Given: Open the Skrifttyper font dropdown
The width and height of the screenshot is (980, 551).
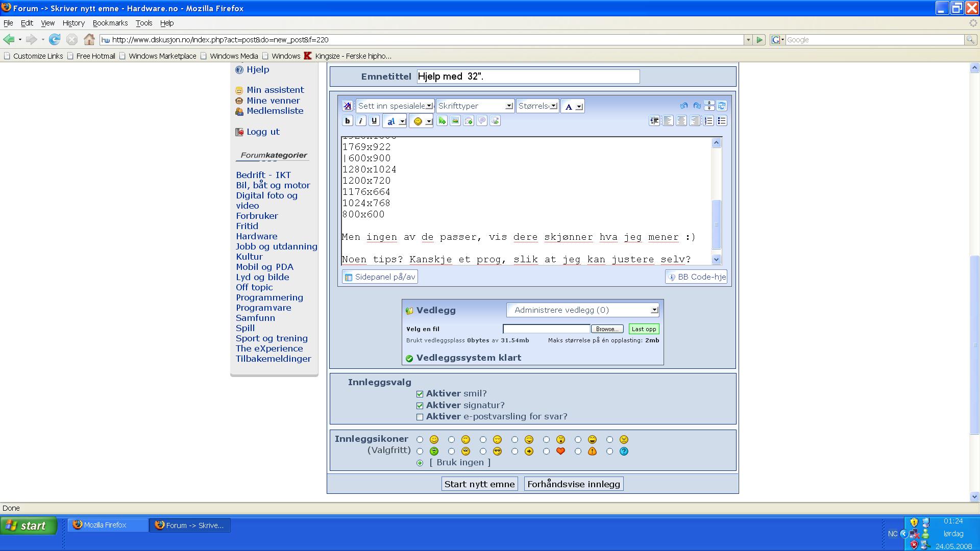Looking at the screenshot, I should tap(475, 106).
